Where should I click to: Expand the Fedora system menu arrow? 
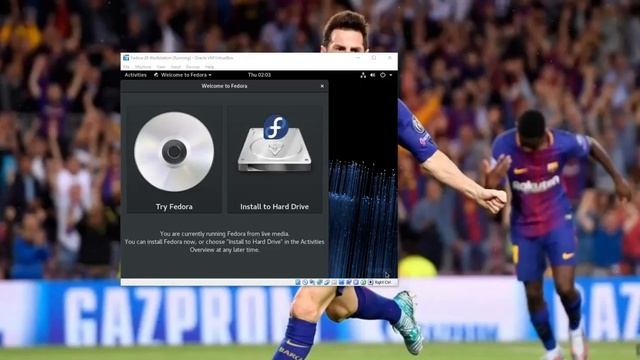[x=391, y=75]
